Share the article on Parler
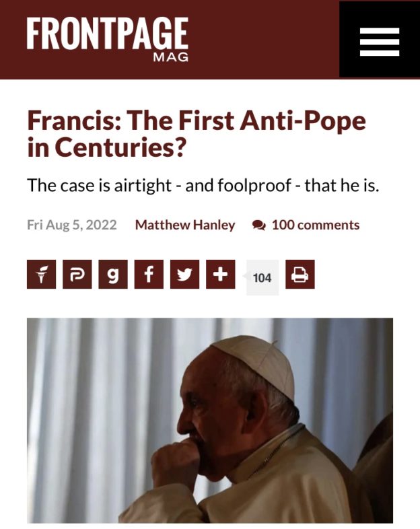The image size is (420, 529). [77, 275]
